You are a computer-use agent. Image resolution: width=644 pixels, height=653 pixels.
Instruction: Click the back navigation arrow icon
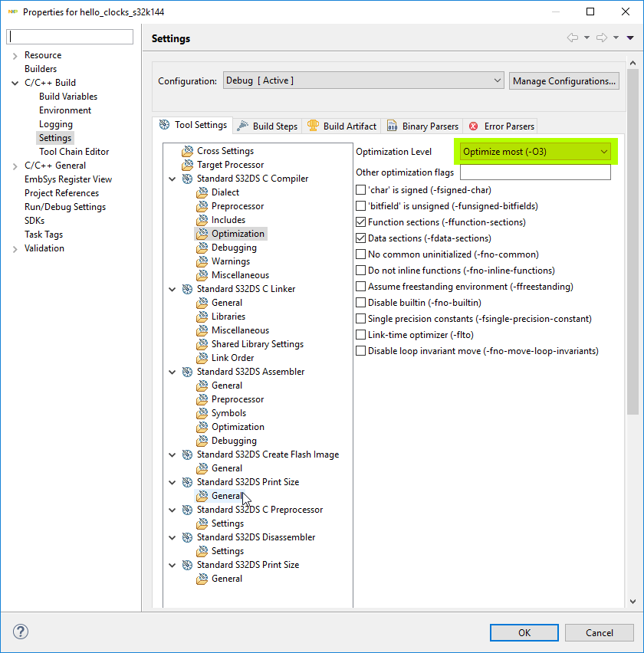coord(573,38)
